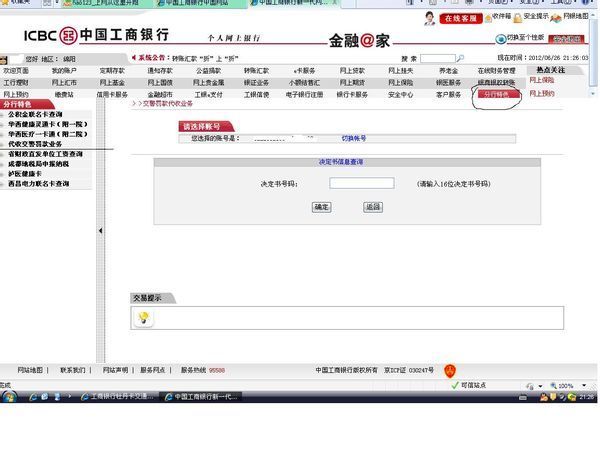Open the 网上汇市 menu item
Image resolution: width=600 pixels, height=450 pixels.
[x=64, y=83]
